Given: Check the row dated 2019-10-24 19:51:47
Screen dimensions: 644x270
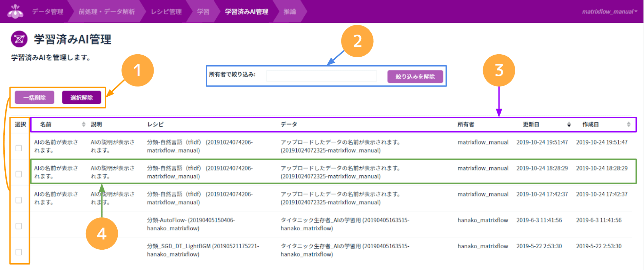Looking at the screenshot, I should click(19, 148).
